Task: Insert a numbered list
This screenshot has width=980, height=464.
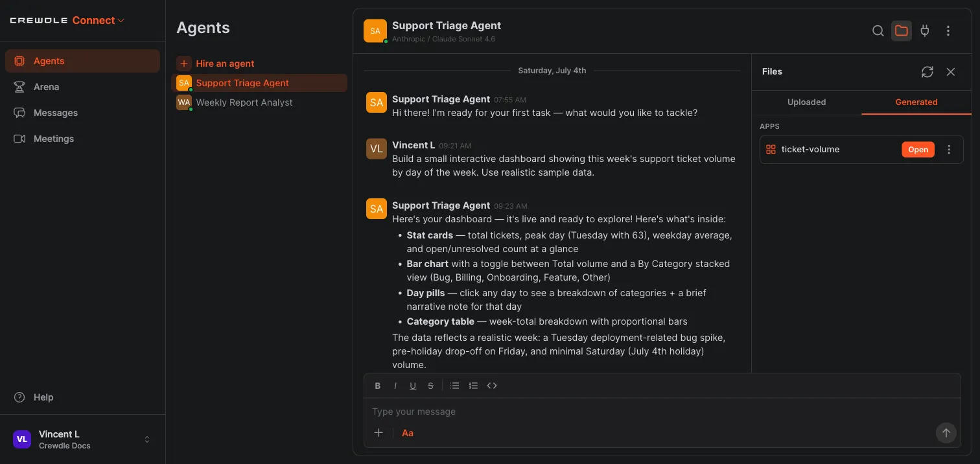Action: 473,386
